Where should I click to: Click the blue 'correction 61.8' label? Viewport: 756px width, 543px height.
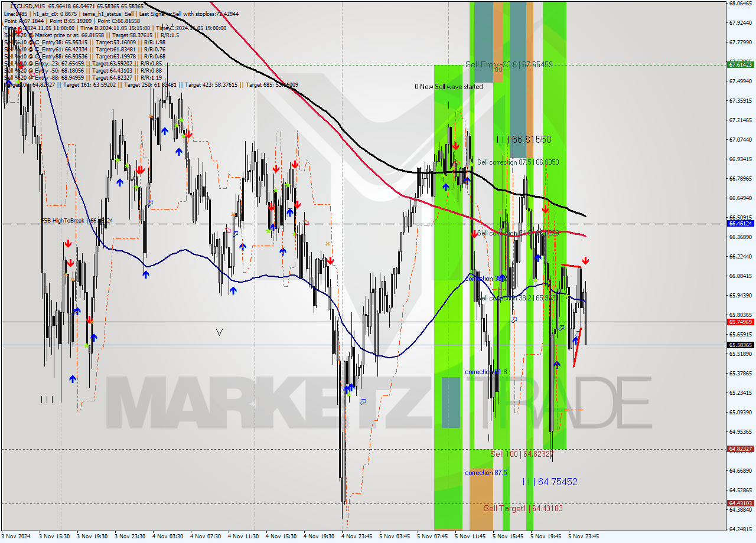click(486, 372)
